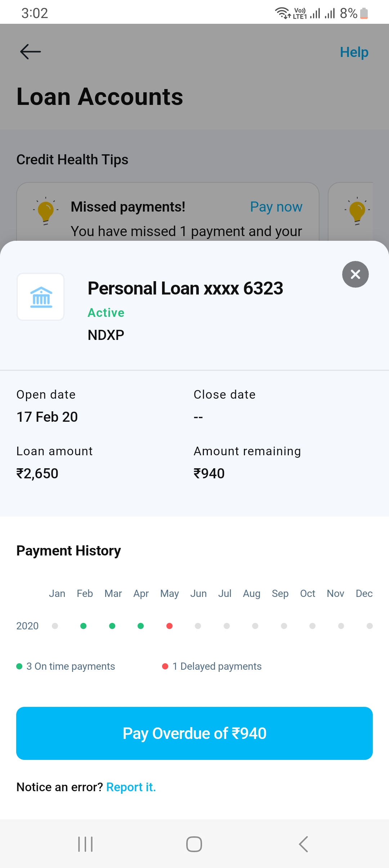The width and height of the screenshot is (389, 868).
Task: Tap the bank building icon
Action: coord(41,297)
